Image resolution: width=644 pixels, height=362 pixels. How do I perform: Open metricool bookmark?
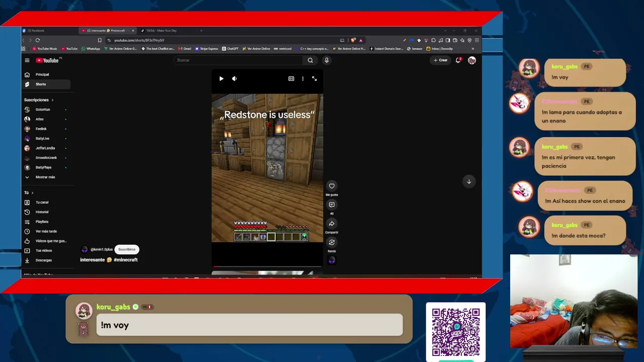pos(282,49)
